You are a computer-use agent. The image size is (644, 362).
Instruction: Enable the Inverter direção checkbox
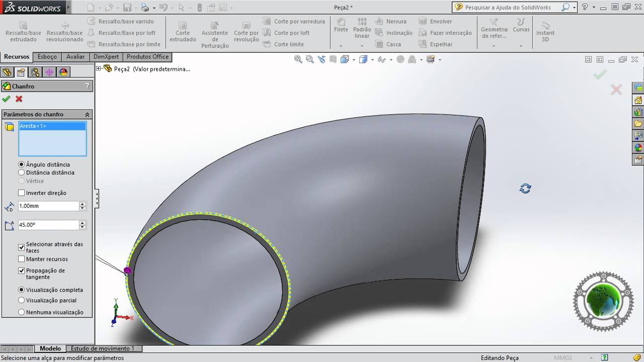(22, 193)
